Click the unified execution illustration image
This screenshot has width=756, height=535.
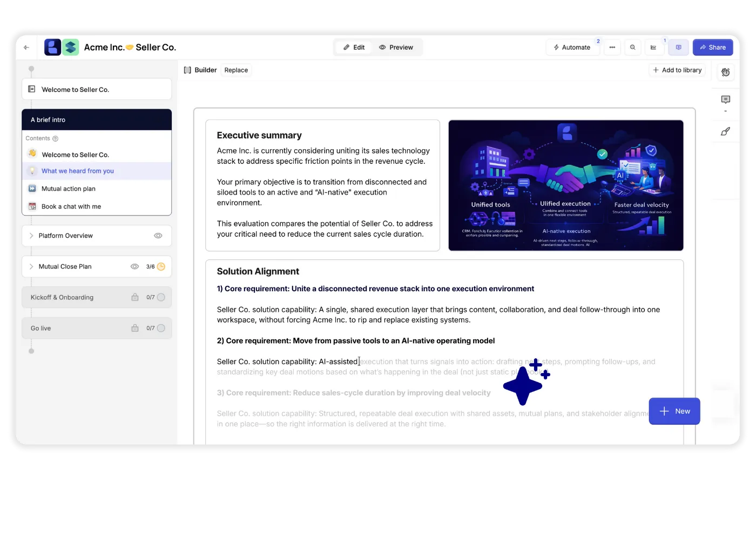(566, 185)
